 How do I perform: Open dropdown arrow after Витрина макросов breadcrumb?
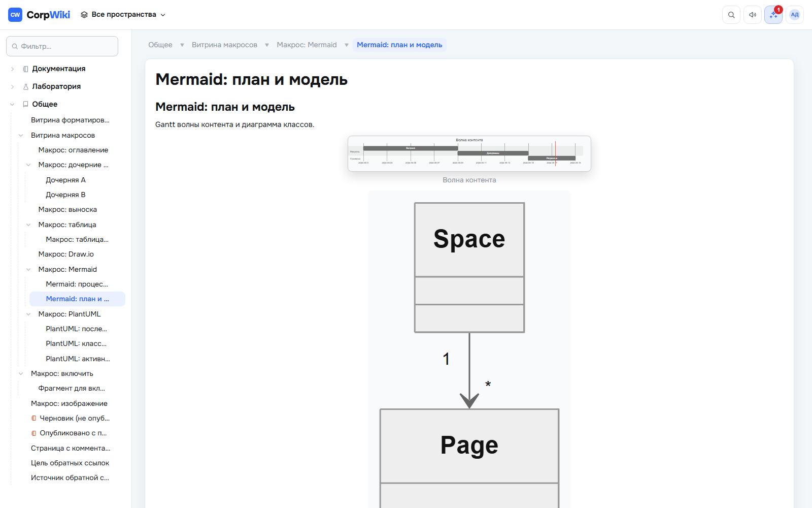point(267,45)
